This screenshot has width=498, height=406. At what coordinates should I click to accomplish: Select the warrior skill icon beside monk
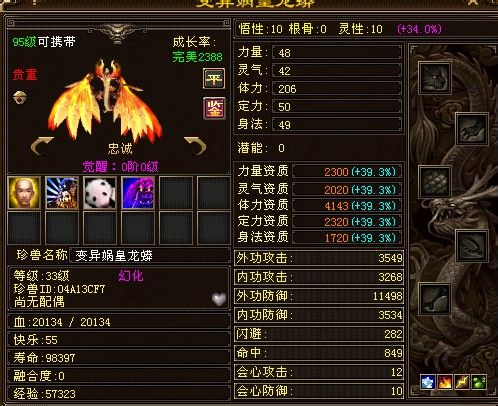pyautogui.click(x=62, y=193)
